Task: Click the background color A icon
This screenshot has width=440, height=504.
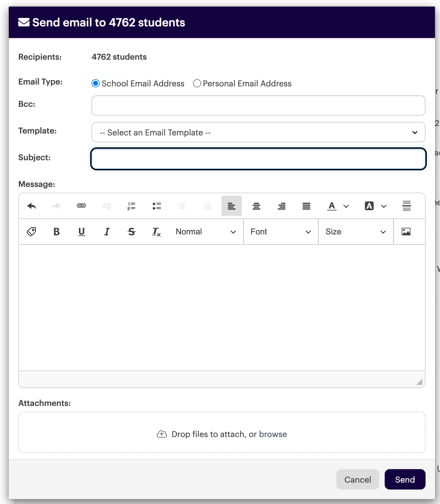Action: point(369,206)
